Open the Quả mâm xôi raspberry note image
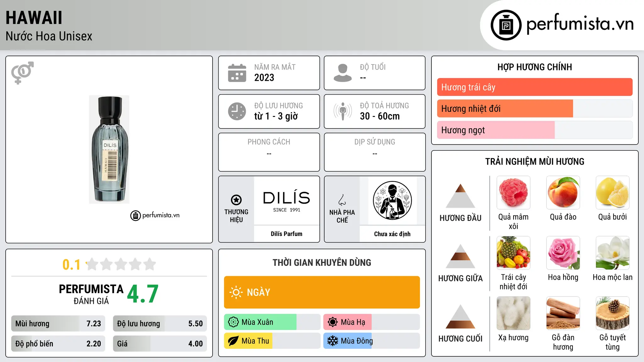The height and width of the screenshot is (362, 644). point(514,193)
